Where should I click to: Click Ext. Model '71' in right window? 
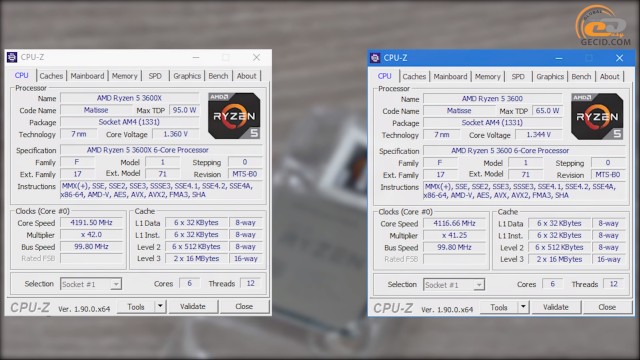(525, 175)
